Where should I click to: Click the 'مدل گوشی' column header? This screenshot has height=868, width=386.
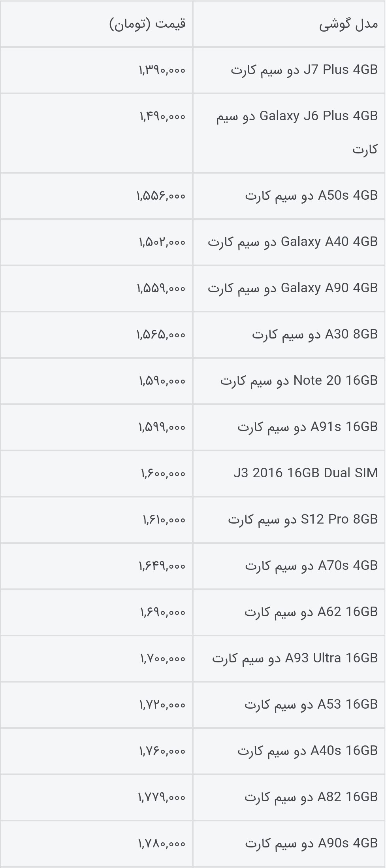pyautogui.click(x=348, y=25)
